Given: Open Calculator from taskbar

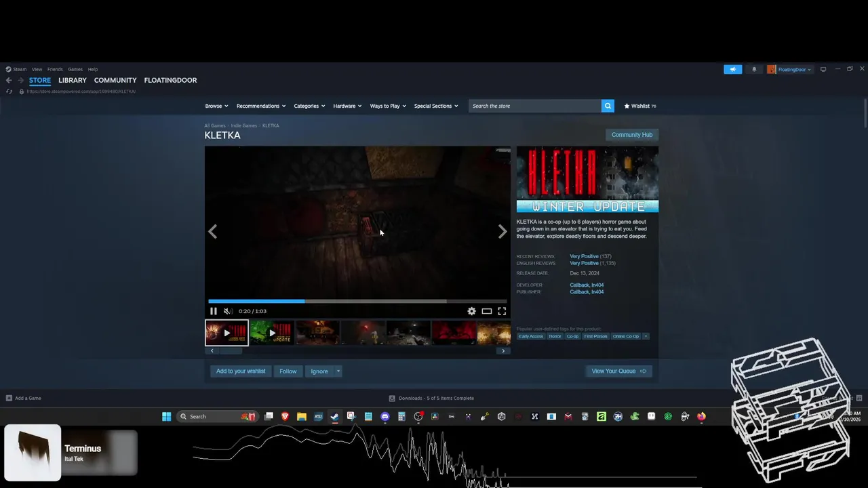Looking at the screenshot, I should tap(401, 416).
